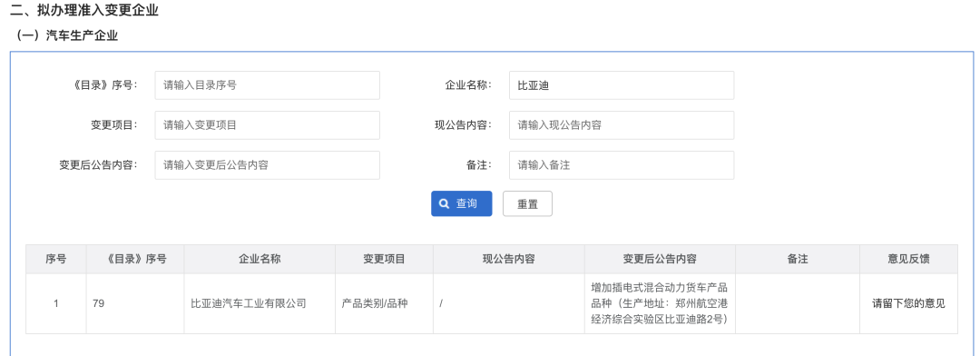Click the 变更后公告内容 input field

tap(268, 165)
